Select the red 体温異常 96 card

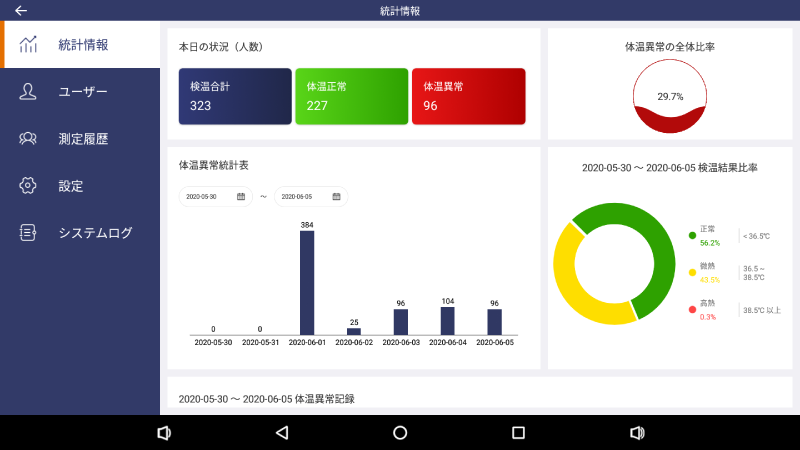pos(468,96)
